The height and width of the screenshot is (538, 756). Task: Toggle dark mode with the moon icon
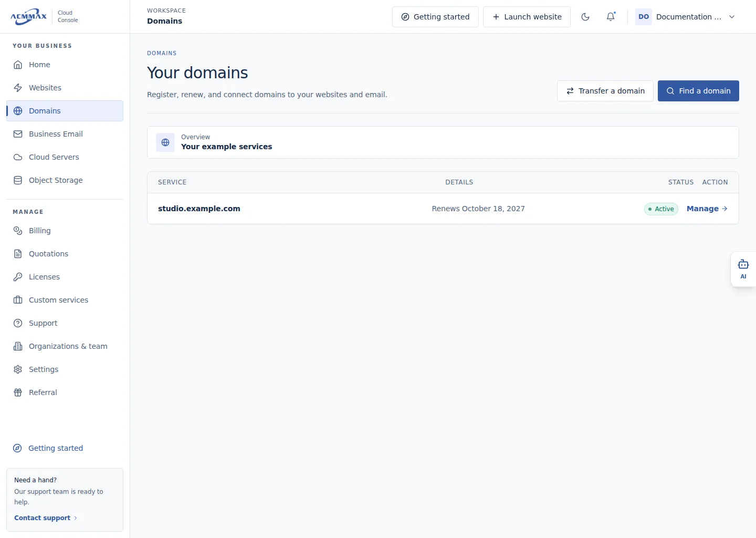click(585, 17)
